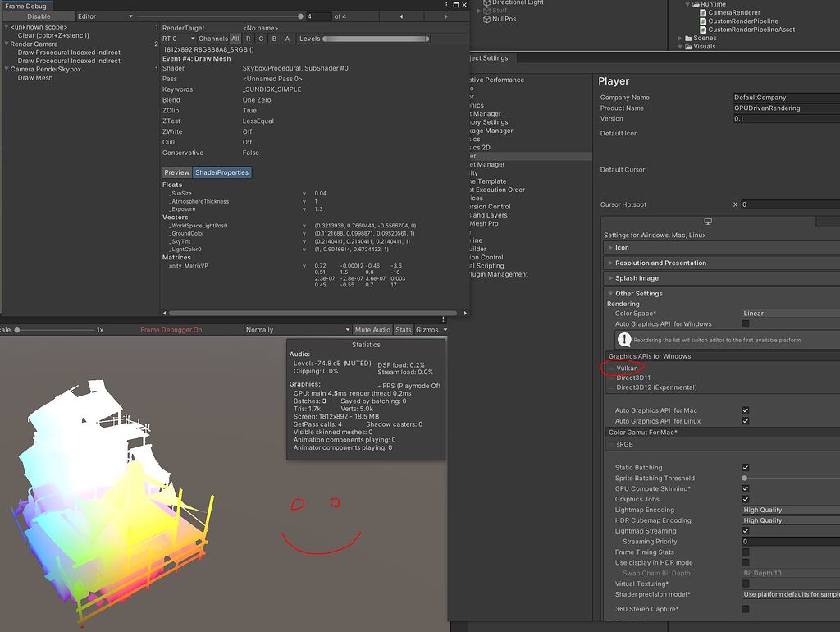Screen dimensions: 840x632
Task: Open the Editor dropdown in Frame Debug
Action: [105, 16]
